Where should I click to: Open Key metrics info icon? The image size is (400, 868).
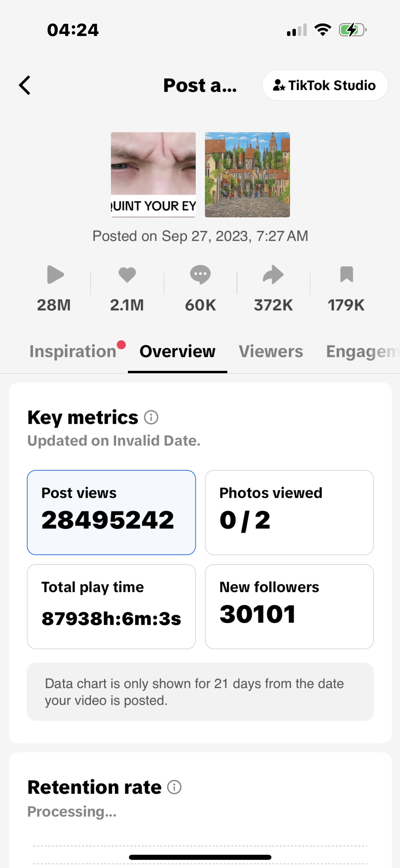pos(151,417)
